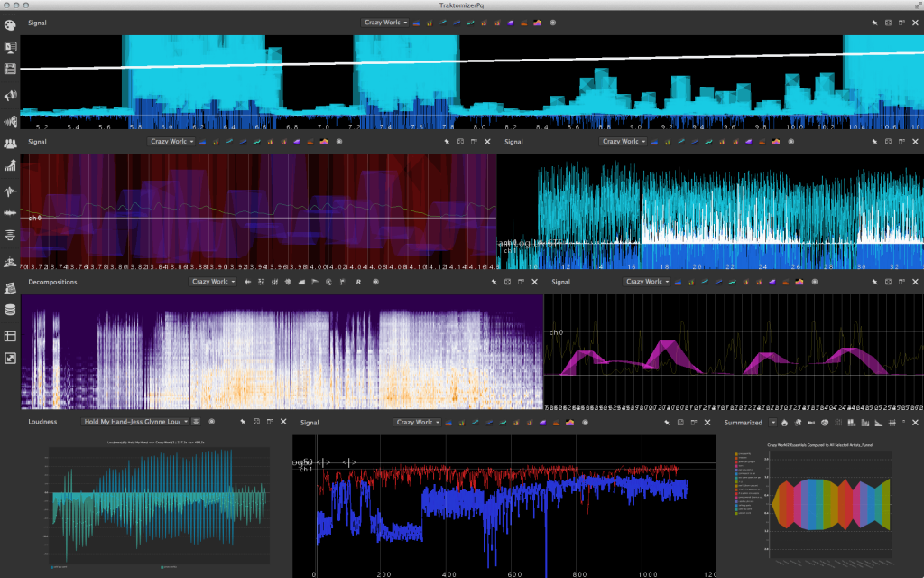Viewport: 924px width, 578px height.
Task: Close the top Signal panel with X
Action: click(916, 22)
